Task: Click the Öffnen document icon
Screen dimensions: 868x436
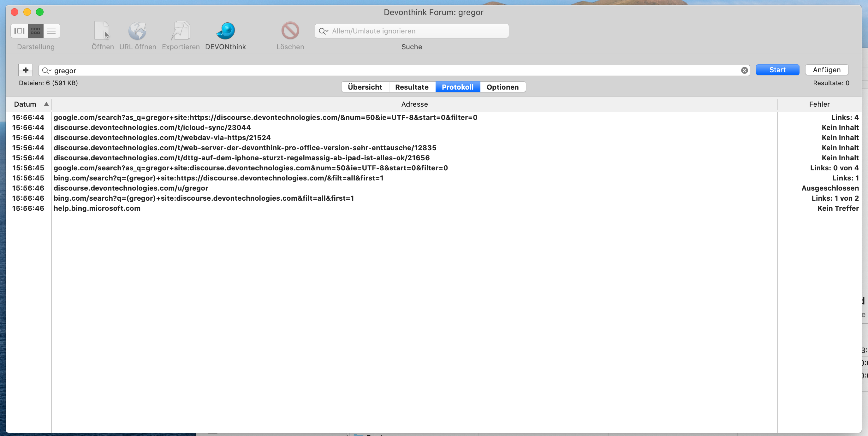Action: coord(102,31)
